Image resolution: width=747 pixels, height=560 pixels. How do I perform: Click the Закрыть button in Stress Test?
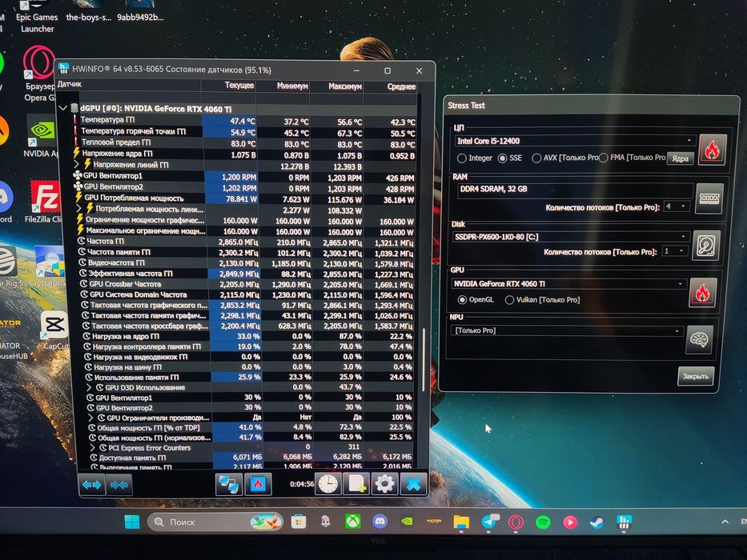point(696,376)
